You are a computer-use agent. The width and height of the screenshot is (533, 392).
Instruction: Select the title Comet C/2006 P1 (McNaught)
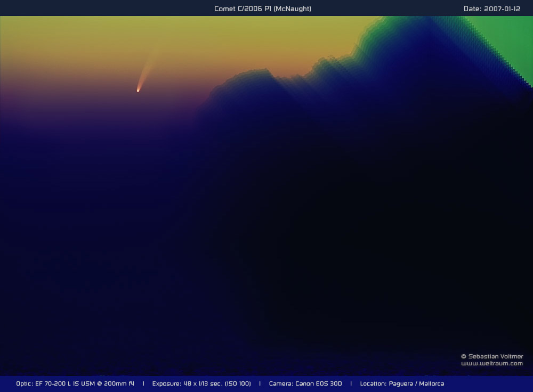click(x=262, y=9)
